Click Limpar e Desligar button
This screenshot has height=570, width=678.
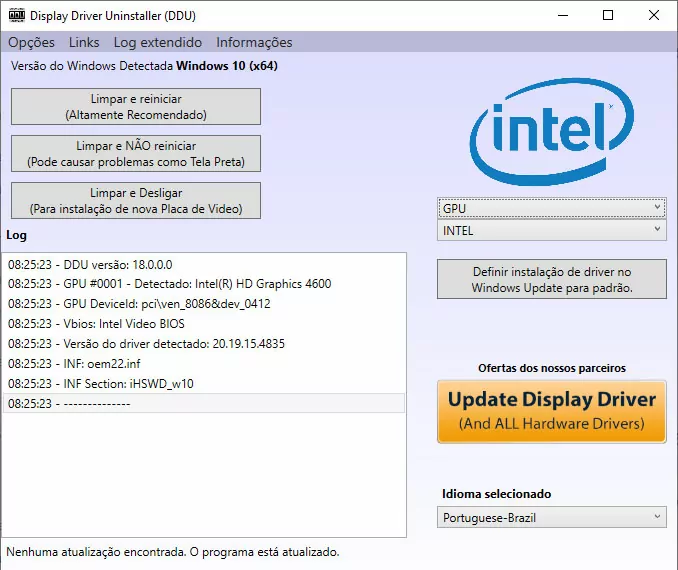tap(136, 201)
